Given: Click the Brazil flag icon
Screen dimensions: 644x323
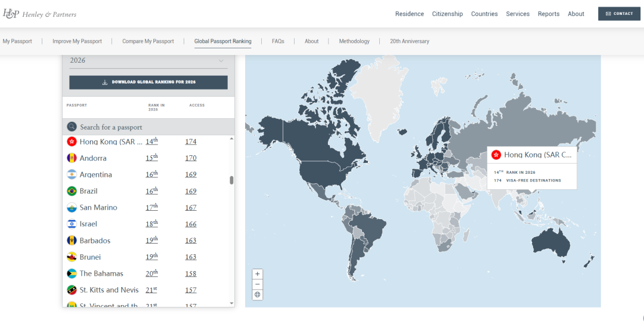Looking at the screenshot, I should (x=72, y=191).
